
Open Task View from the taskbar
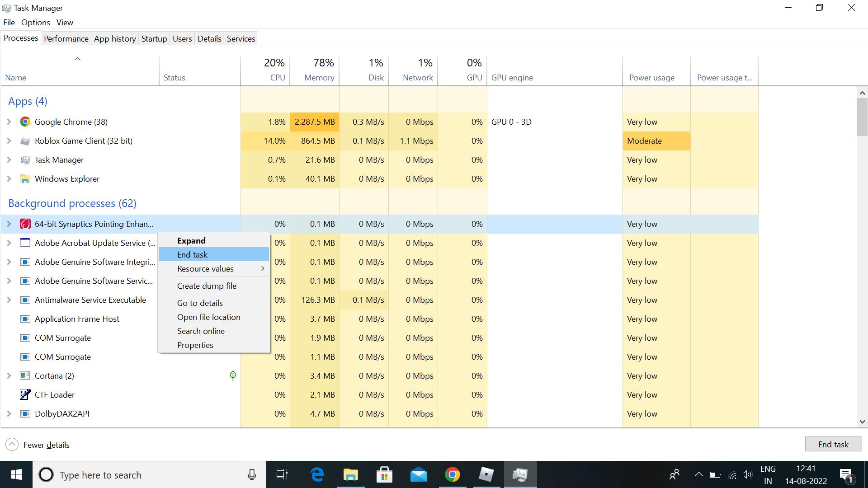coord(282,474)
